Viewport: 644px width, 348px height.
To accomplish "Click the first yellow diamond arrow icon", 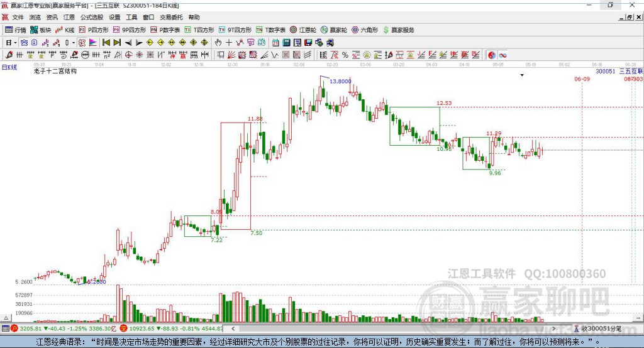I will tap(150, 43).
